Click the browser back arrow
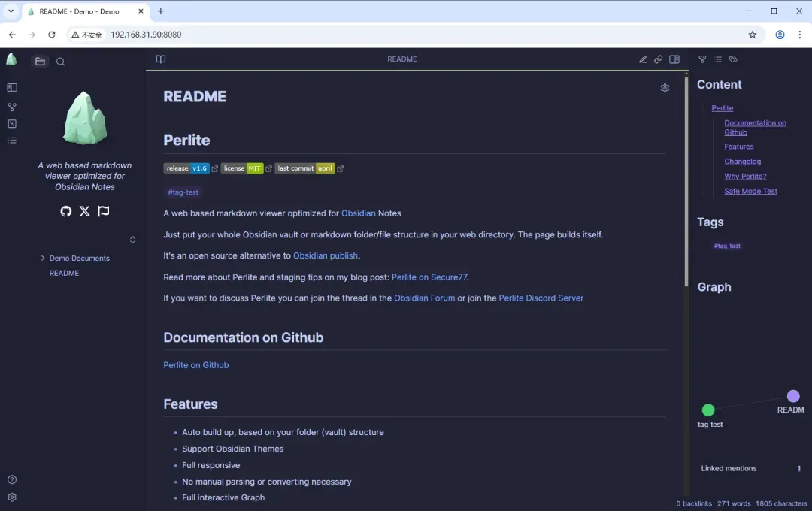This screenshot has width=812, height=511. 12,35
